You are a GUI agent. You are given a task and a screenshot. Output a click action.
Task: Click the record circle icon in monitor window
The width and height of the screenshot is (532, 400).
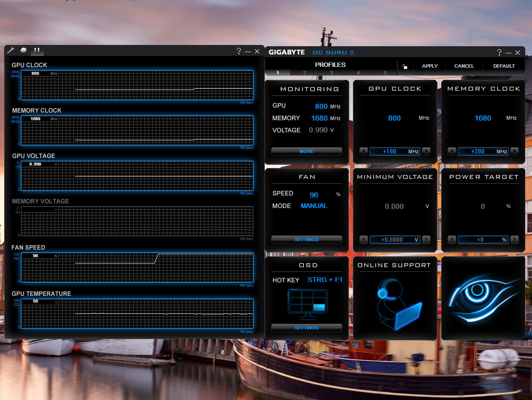pyautogui.click(x=24, y=50)
